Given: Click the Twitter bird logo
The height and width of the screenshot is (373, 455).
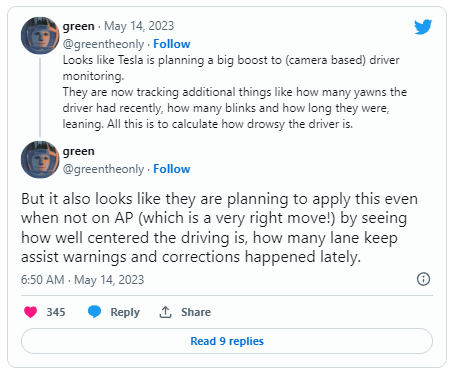Looking at the screenshot, I should 423,27.
